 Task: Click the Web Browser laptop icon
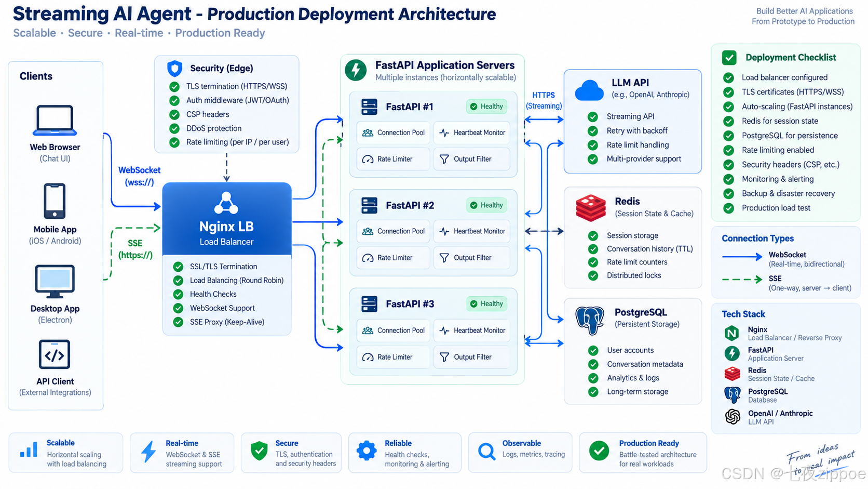tap(55, 121)
